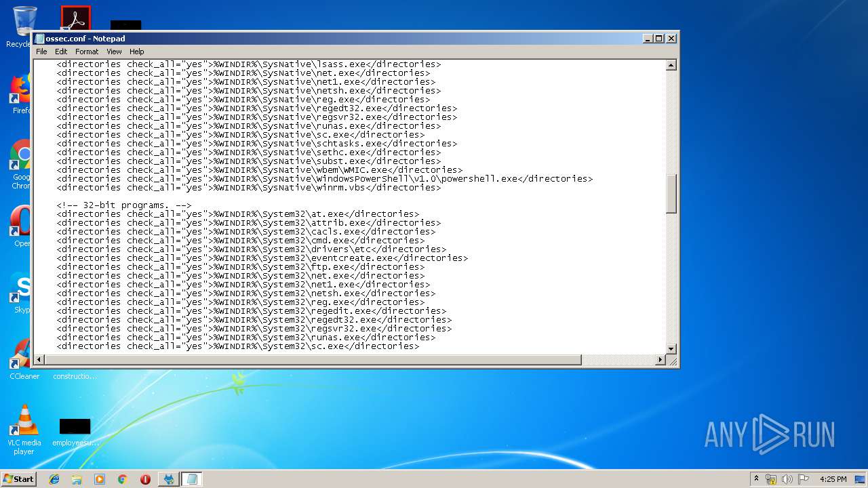Click vertical scrollbar down arrow
The width and height of the screenshot is (868, 488).
coord(671,348)
